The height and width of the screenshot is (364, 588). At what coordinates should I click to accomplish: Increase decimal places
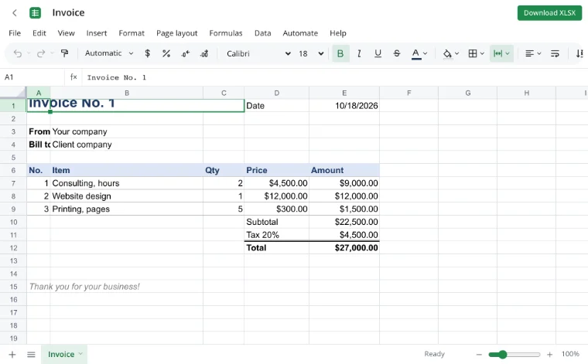(204, 53)
